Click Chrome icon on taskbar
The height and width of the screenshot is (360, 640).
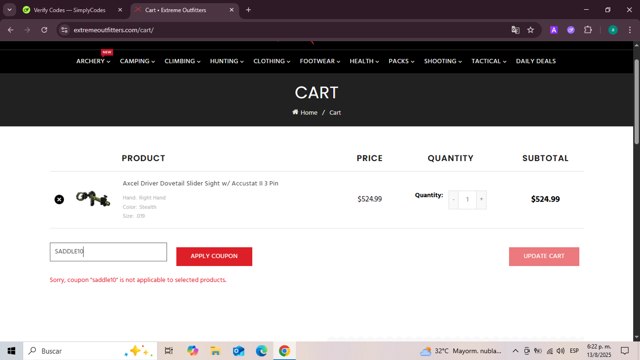(x=284, y=351)
